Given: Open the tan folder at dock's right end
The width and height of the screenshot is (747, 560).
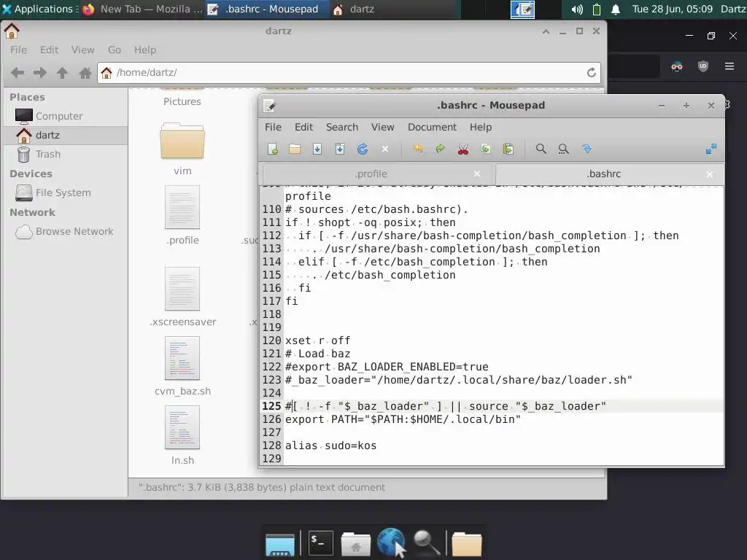Looking at the screenshot, I should [467, 544].
